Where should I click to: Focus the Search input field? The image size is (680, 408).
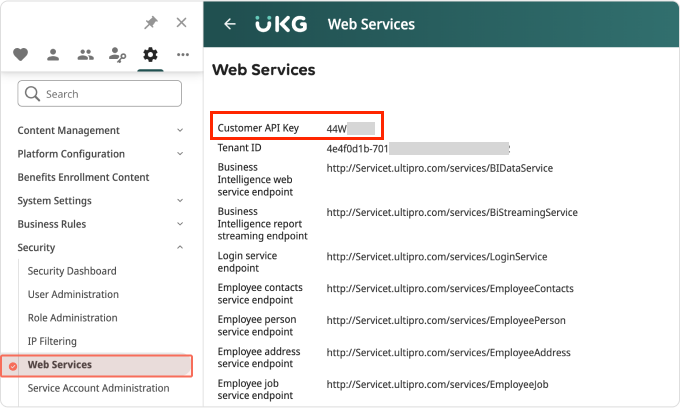pyautogui.click(x=100, y=94)
